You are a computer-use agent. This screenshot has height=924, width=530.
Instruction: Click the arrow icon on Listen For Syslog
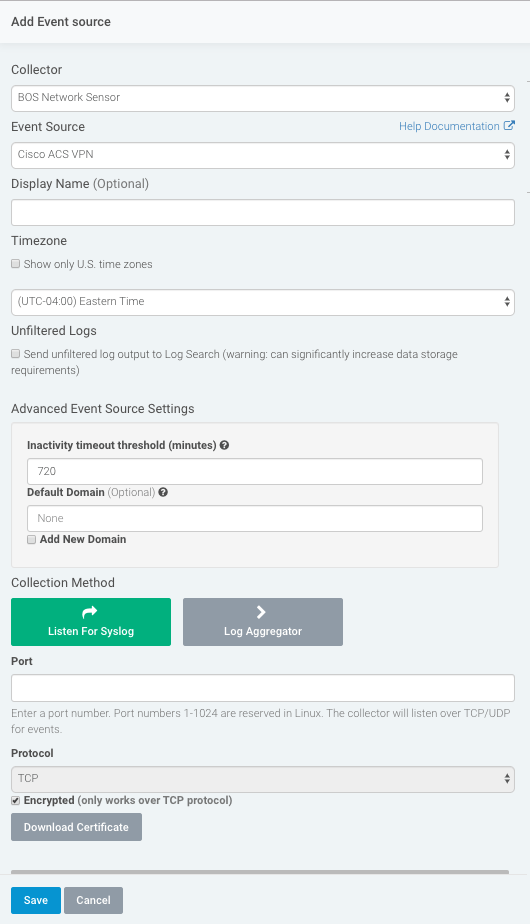pyautogui.click(x=90, y=612)
